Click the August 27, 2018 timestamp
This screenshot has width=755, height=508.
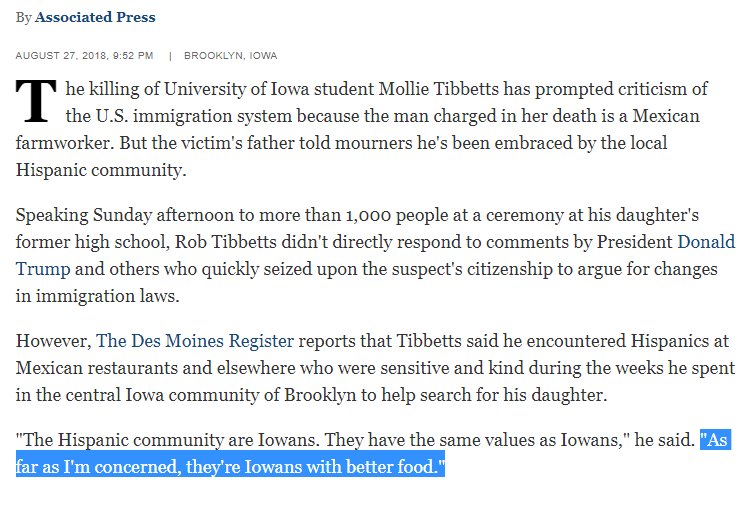(x=84, y=55)
